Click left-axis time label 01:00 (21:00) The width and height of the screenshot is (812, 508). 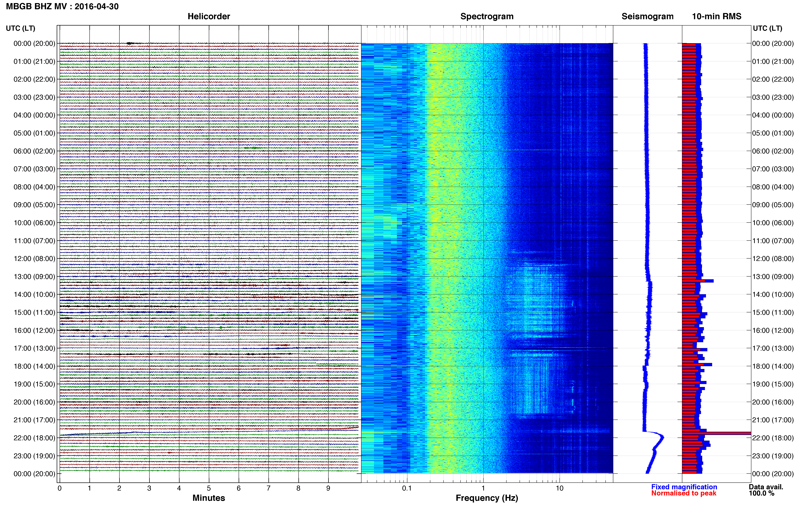(34, 62)
